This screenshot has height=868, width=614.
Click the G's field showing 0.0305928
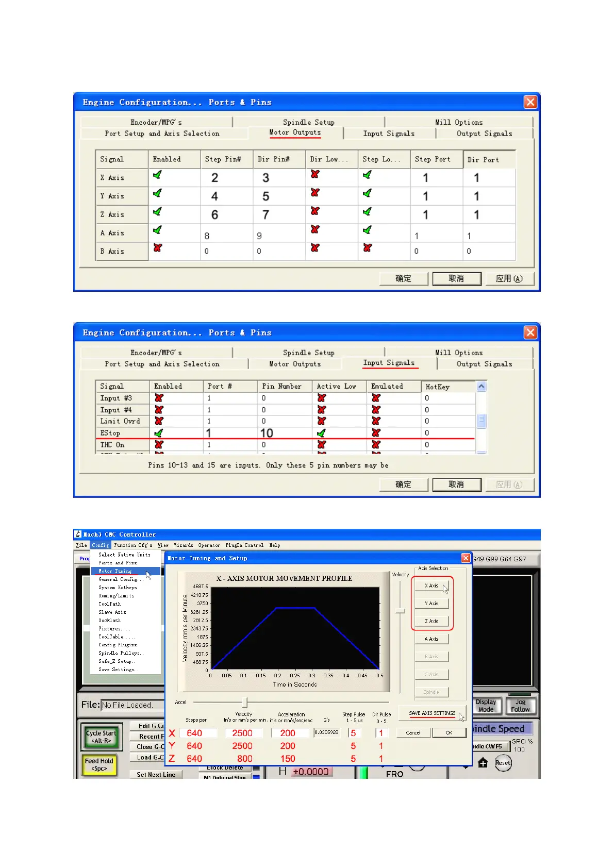pyautogui.click(x=327, y=732)
